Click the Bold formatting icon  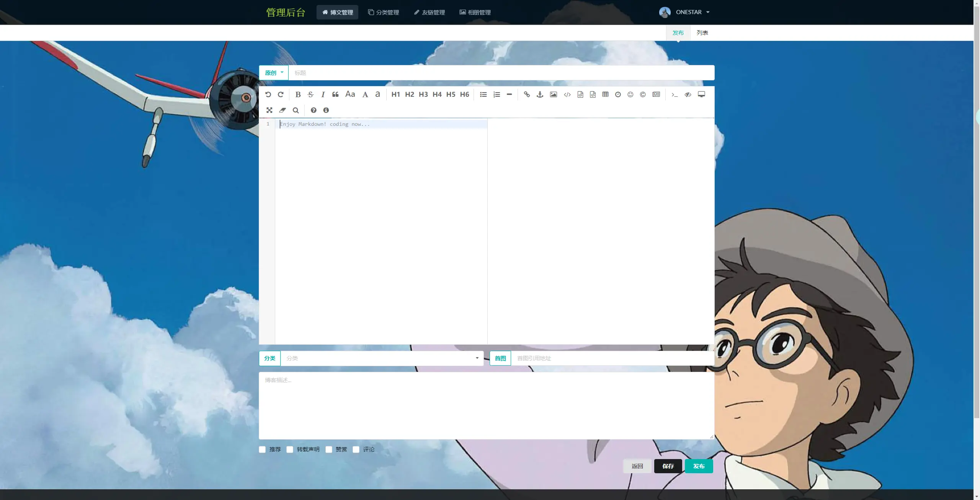pyautogui.click(x=298, y=94)
